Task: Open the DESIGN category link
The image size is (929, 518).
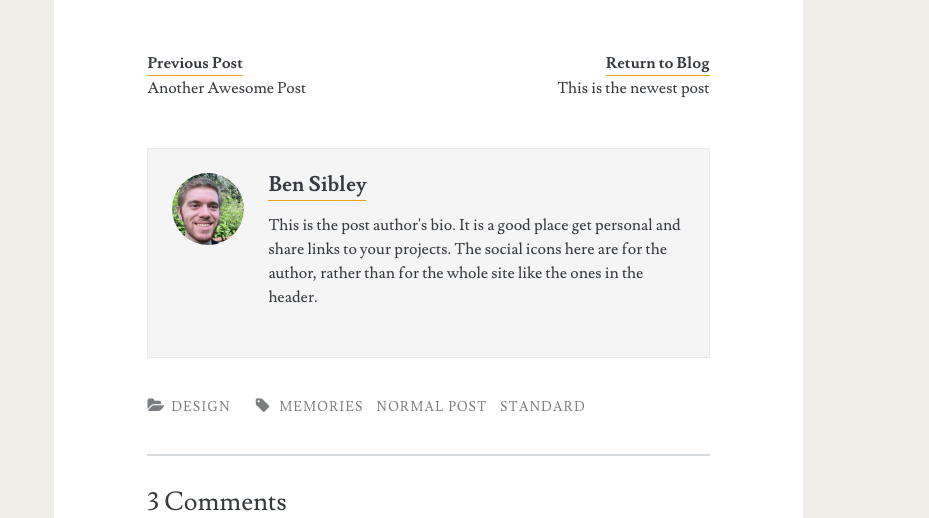Action: 200,406
